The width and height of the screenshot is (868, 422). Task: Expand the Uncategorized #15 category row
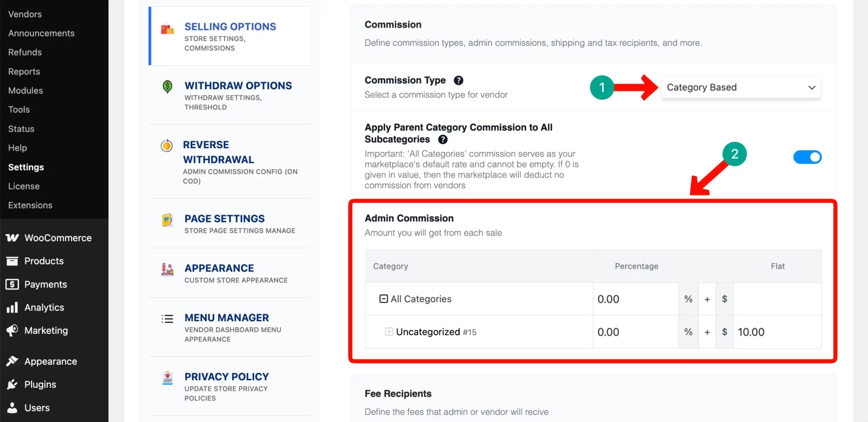(389, 332)
